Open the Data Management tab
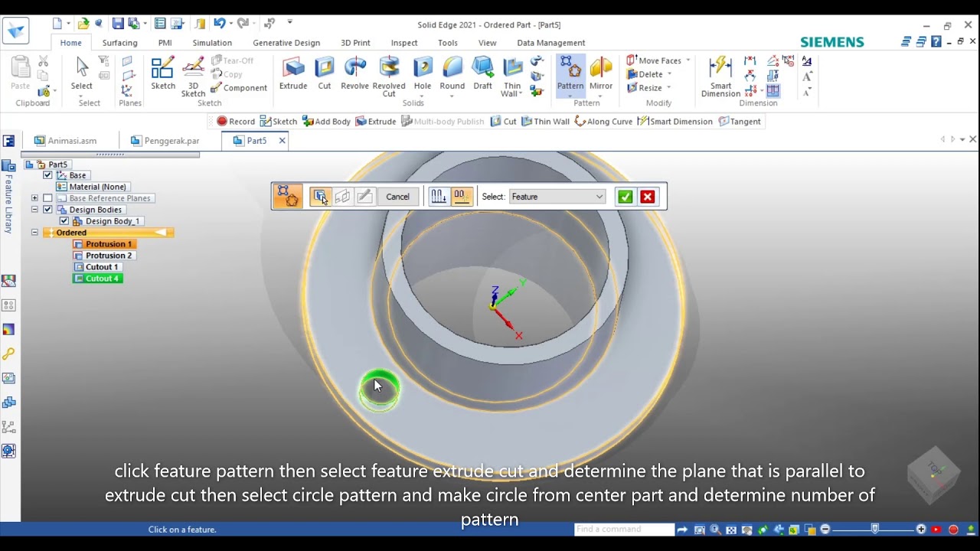 550,43
